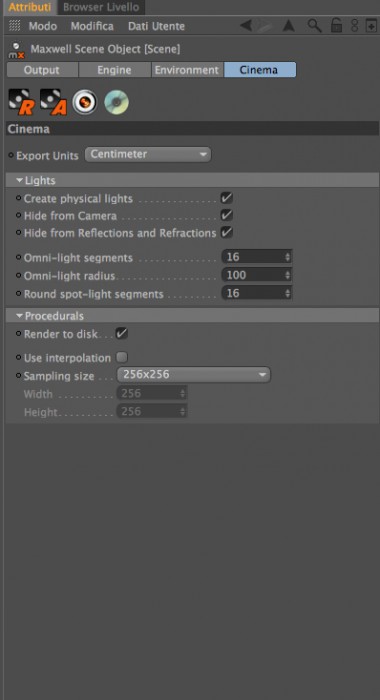Toggle the padlock lock-element icon
Image resolution: width=380 pixels, height=700 pixels.
[x=336, y=25]
